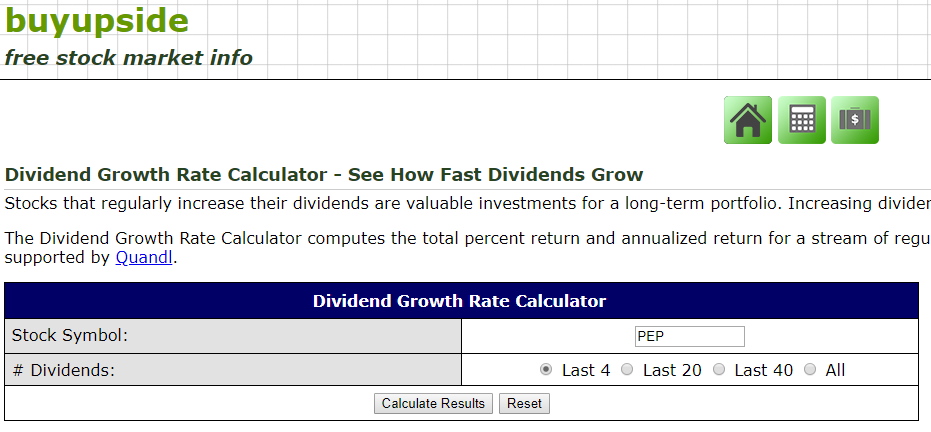
Task: Focus the Stock Symbol input field
Action: [x=690, y=337]
